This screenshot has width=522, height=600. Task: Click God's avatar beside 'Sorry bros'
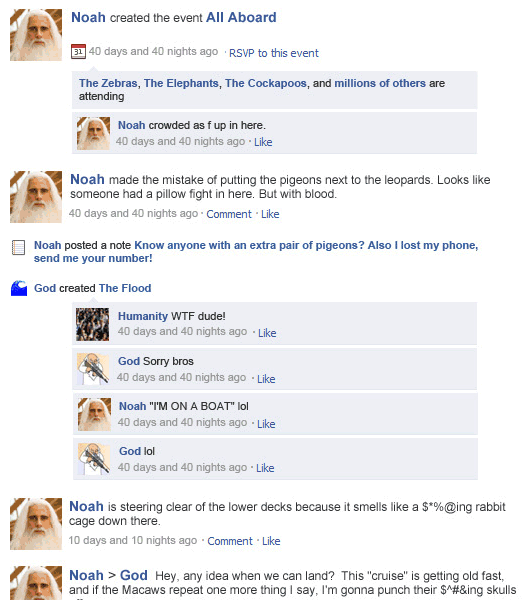coord(93,369)
